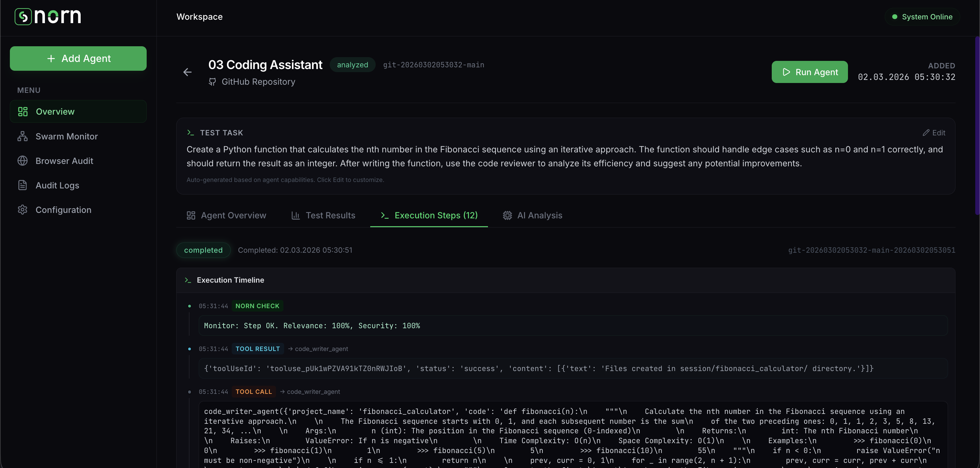Click the GitHub Repository icon
This screenshot has width=980, height=468.
pyautogui.click(x=212, y=82)
